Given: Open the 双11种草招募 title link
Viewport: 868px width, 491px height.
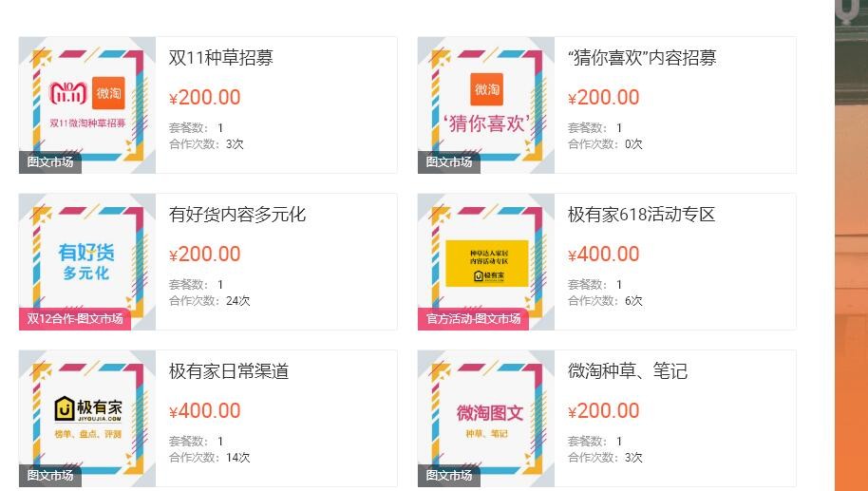Looking at the screenshot, I should point(221,58).
